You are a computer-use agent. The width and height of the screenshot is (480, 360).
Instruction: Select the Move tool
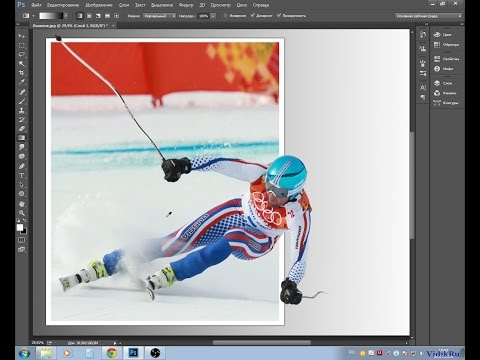(x=22, y=36)
